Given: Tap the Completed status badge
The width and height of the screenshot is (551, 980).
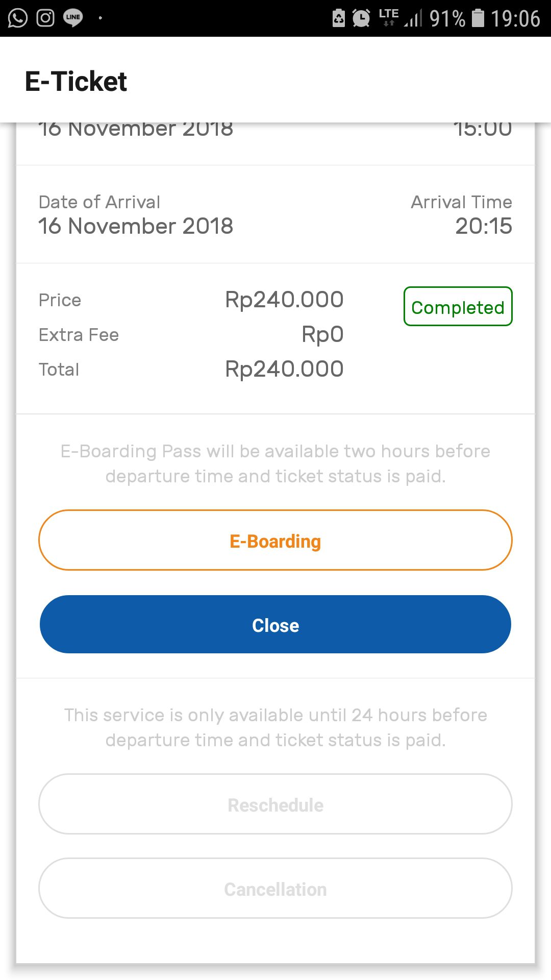Looking at the screenshot, I should 458,307.
